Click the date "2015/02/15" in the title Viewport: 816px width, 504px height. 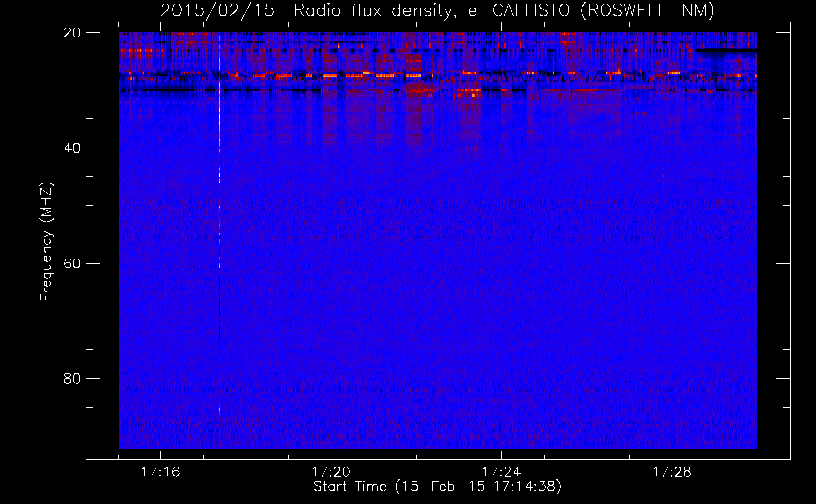tap(218, 10)
